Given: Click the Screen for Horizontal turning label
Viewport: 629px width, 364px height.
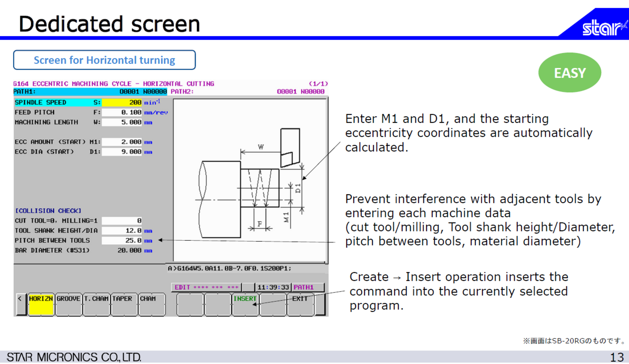Looking at the screenshot, I should pyautogui.click(x=104, y=60).
